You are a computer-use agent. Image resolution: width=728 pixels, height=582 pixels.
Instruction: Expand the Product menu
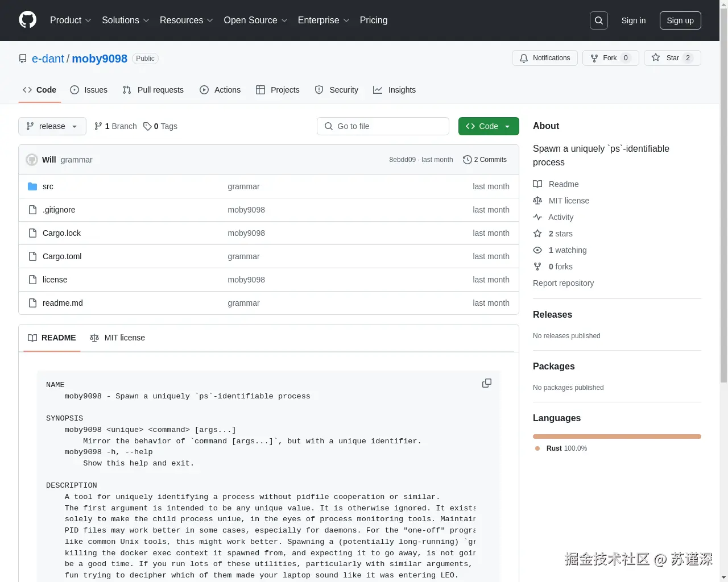(71, 20)
